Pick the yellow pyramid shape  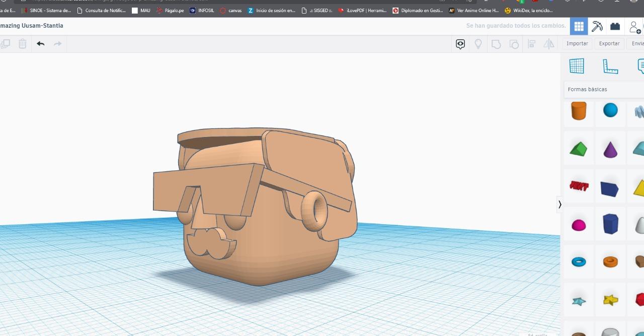tap(639, 187)
